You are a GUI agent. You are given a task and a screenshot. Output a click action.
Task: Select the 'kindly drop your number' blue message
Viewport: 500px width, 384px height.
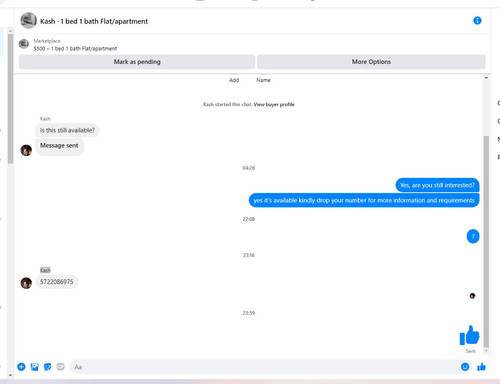(364, 200)
